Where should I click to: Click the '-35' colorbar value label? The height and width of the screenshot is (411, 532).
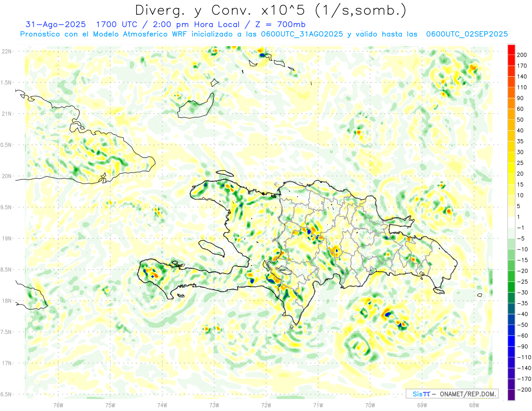click(x=522, y=303)
